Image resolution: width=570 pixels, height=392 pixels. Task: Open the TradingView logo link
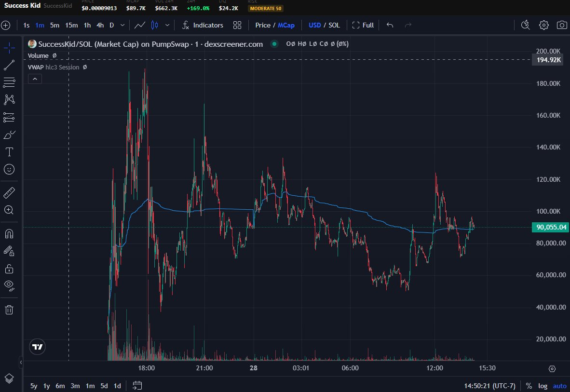point(37,347)
